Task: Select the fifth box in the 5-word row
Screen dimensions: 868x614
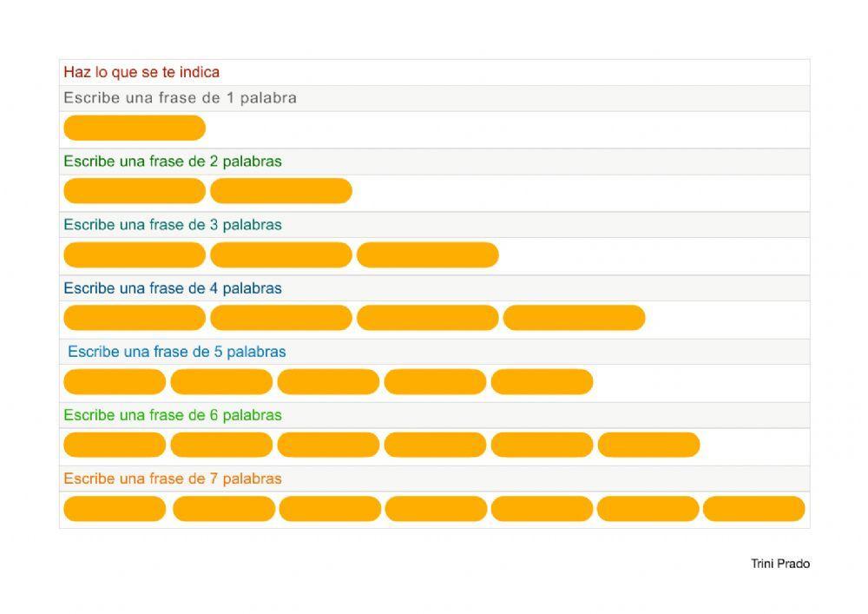Action: tap(542, 381)
